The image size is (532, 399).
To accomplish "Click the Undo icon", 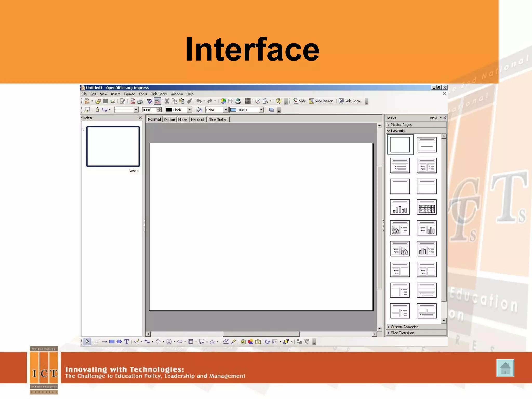I will [x=199, y=101].
